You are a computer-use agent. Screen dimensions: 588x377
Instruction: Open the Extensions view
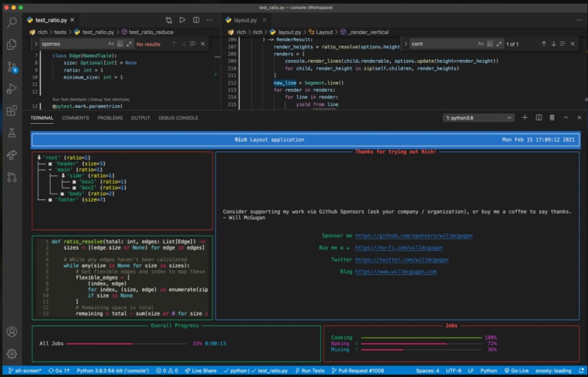pos(12,111)
